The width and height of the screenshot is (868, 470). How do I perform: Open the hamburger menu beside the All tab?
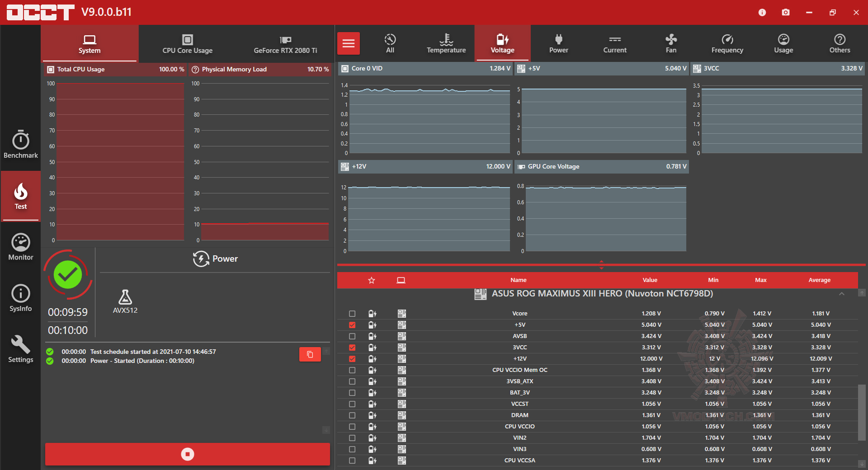tap(348, 43)
